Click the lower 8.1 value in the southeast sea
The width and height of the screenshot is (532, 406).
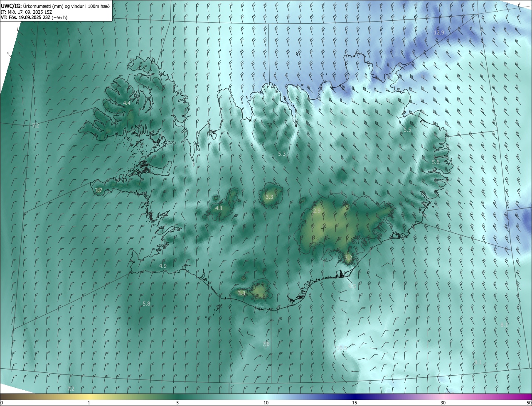point(478,362)
